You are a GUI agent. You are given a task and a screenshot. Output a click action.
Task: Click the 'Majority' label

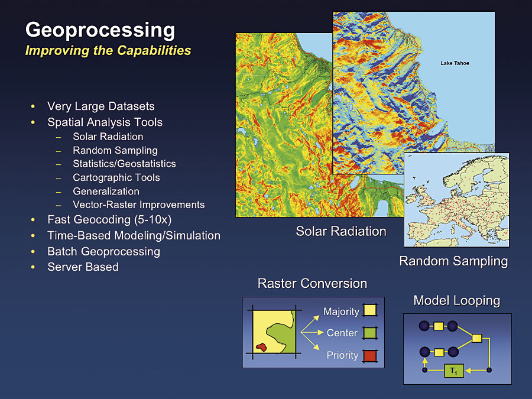pos(341,312)
